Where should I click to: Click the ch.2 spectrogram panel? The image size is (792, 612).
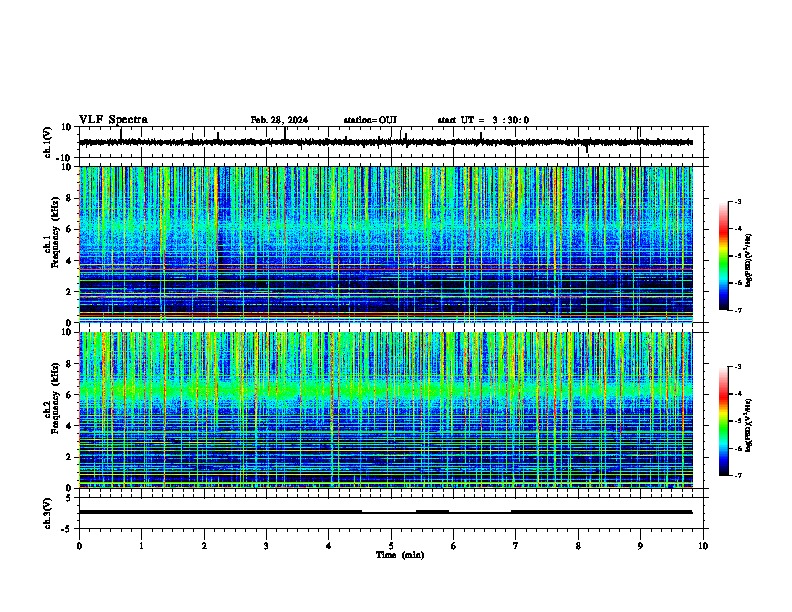point(386,410)
